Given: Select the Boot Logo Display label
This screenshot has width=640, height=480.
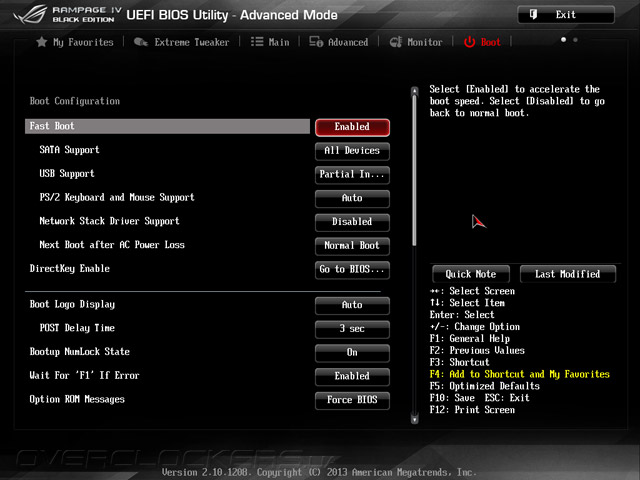Looking at the screenshot, I should [72, 304].
